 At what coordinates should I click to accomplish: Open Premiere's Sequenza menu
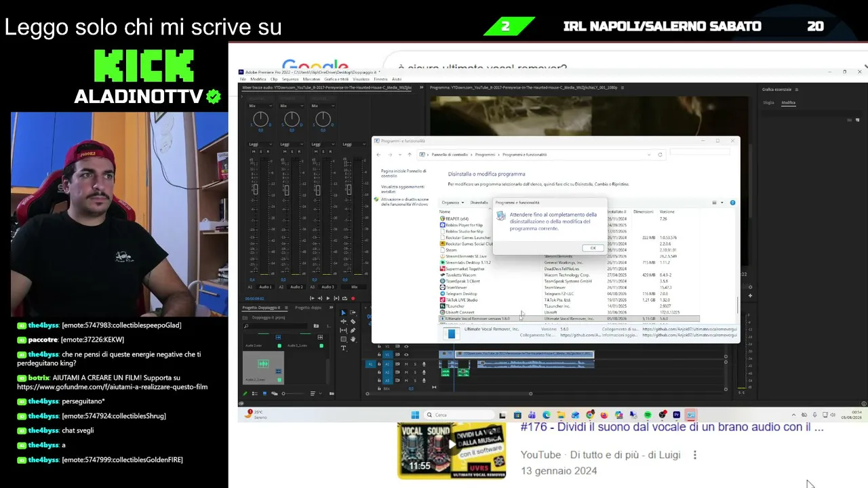(290, 79)
